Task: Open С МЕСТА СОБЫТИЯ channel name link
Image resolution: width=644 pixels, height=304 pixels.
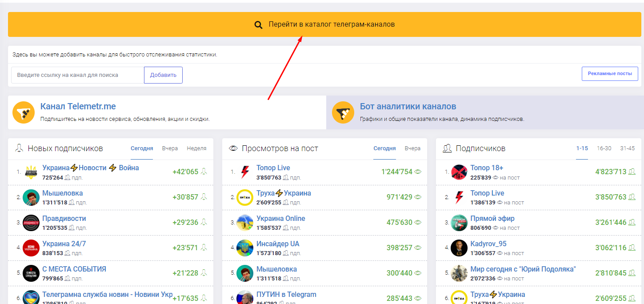Action: point(74,269)
